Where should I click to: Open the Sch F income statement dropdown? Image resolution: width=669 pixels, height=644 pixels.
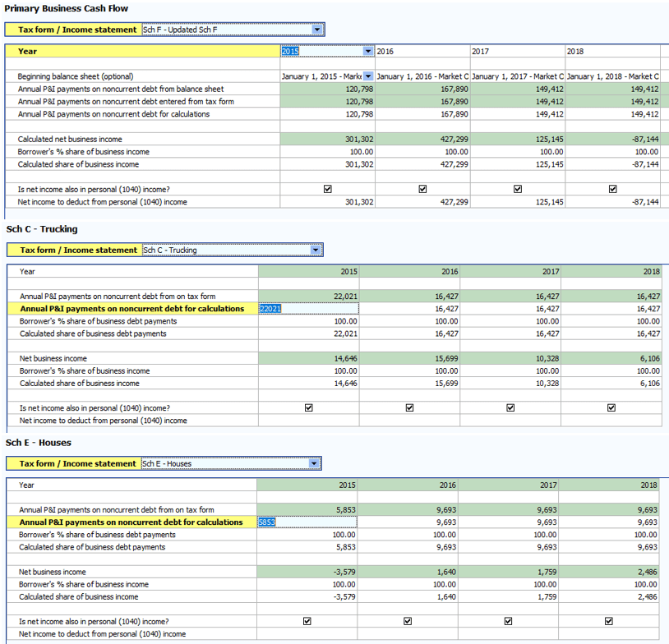tap(317, 28)
